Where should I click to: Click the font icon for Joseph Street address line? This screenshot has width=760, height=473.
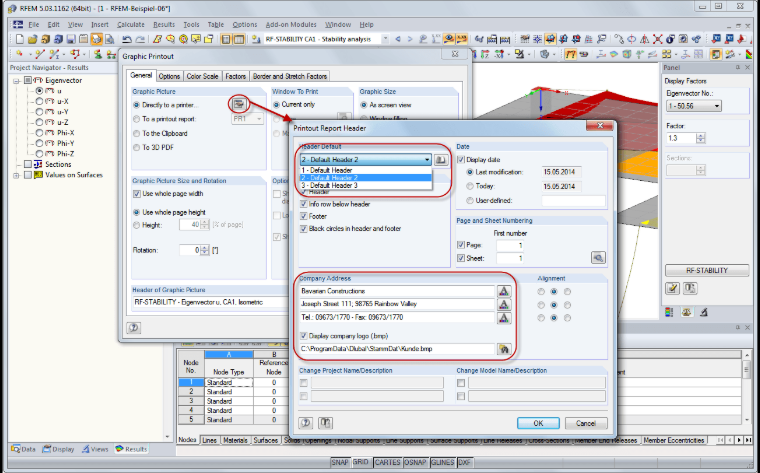pos(504,304)
